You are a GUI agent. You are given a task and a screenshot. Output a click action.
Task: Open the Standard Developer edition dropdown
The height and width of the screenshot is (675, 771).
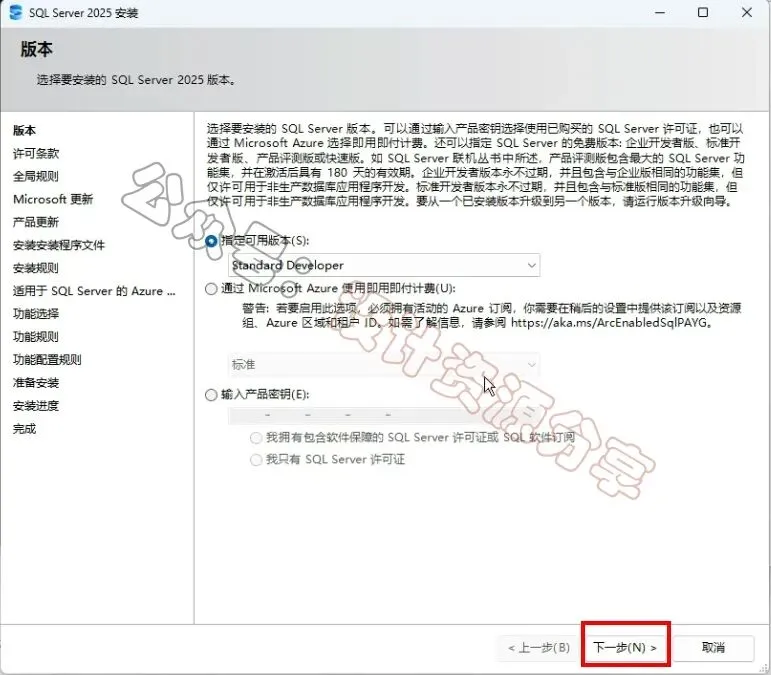pos(384,265)
